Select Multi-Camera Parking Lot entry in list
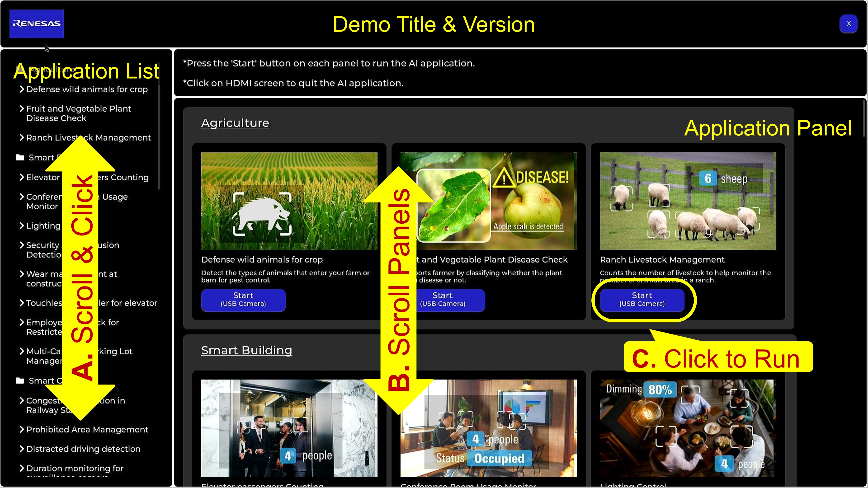Screen dimensions: 868x488 click(x=79, y=356)
